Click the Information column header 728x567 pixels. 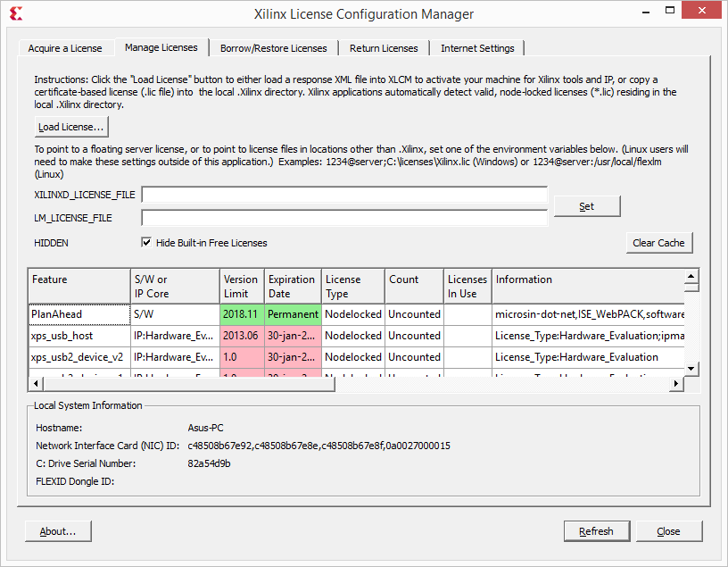588,287
